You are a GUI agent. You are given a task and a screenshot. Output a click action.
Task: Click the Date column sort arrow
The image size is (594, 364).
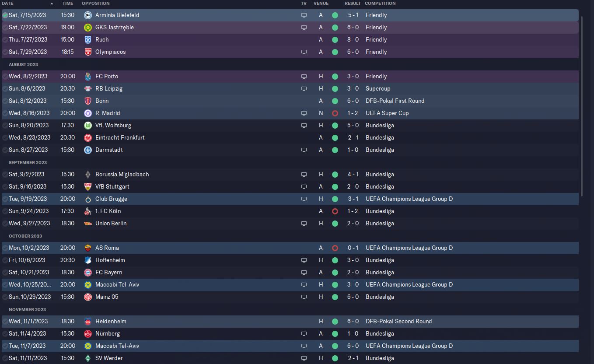[x=52, y=3]
